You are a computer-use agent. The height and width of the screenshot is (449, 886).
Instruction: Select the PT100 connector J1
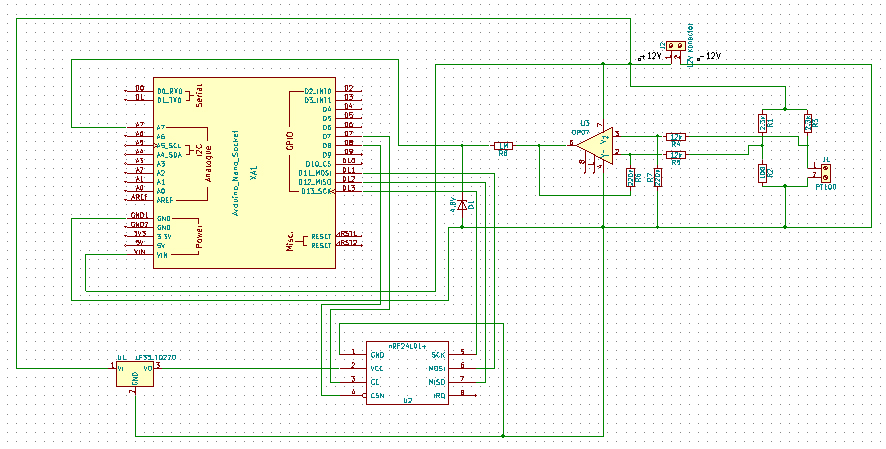[825, 172]
